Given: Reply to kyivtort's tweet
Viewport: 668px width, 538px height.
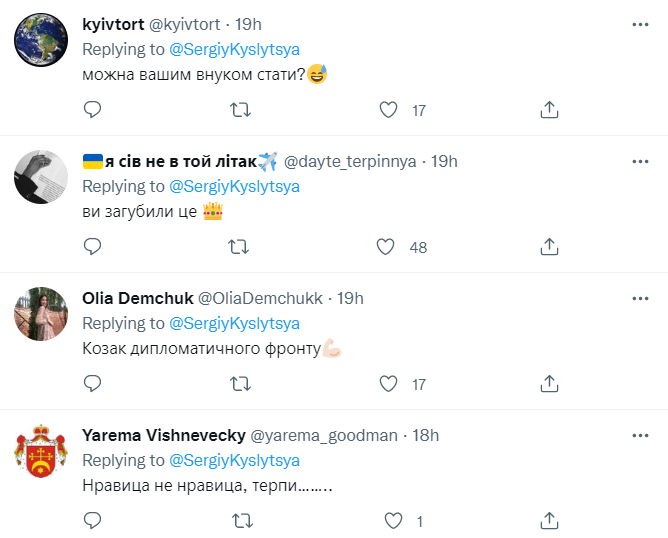Looking at the screenshot, I should click(92, 110).
